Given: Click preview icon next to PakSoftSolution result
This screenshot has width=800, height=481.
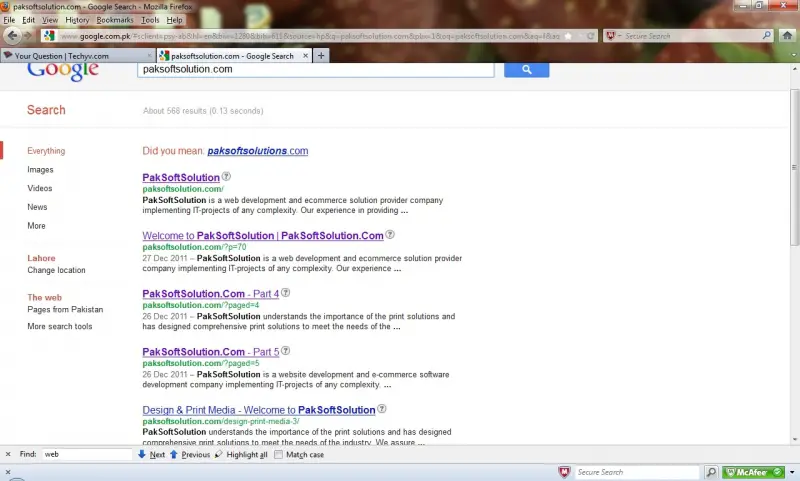Looking at the screenshot, I should click(x=226, y=176).
